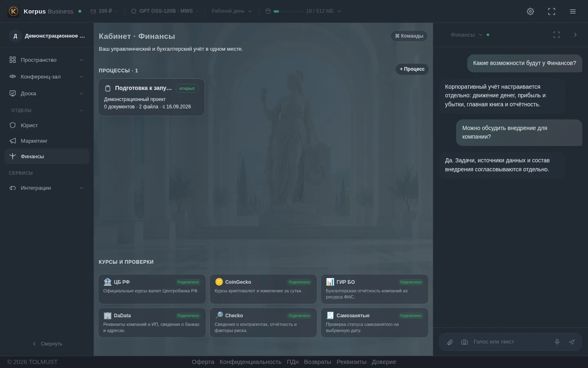The height and width of the screenshot is (368, 588).
Task: Click the ГИР БО chart icon
Action: tap(330, 282)
